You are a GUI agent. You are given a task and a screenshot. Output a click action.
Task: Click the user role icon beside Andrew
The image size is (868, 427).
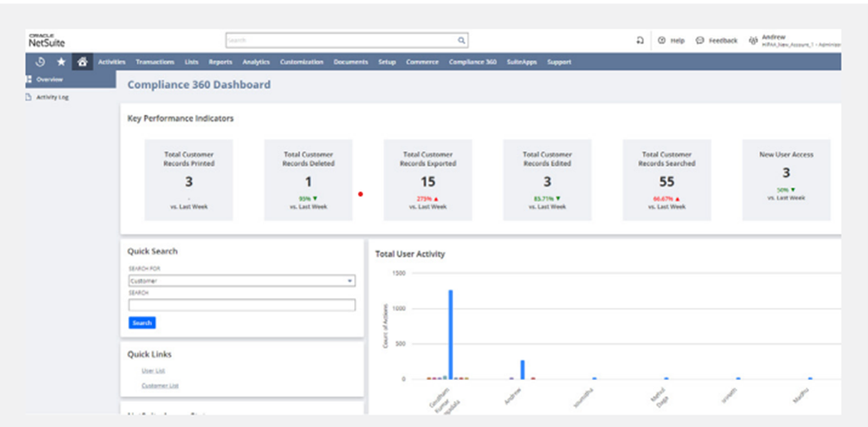(753, 40)
